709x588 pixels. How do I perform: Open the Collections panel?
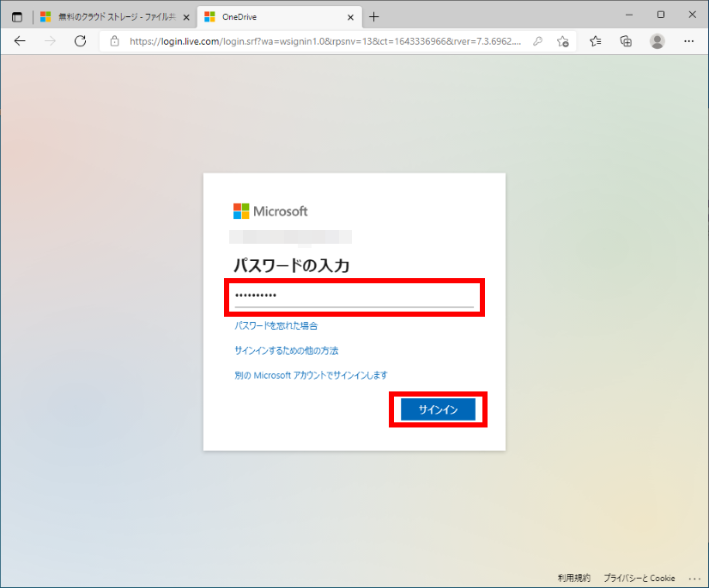[626, 41]
